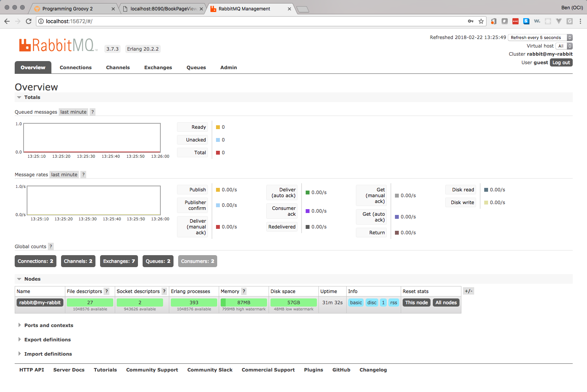The width and height of the screenshot is (587, 392).
Task: Open the red LastPass extension icon
Action: tap(516, 21)
